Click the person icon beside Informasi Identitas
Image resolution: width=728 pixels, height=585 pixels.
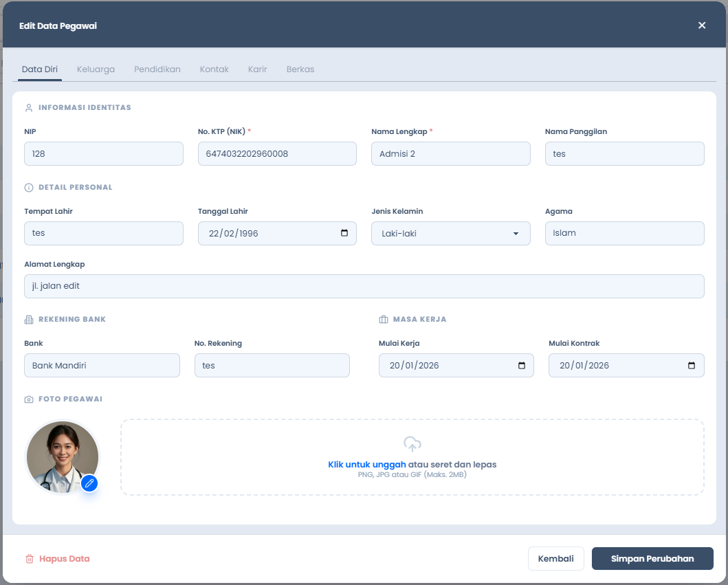[29, 108]
